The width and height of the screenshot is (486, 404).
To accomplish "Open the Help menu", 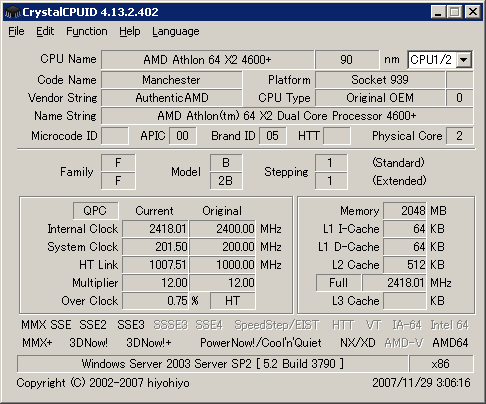I will click(130, 31).
